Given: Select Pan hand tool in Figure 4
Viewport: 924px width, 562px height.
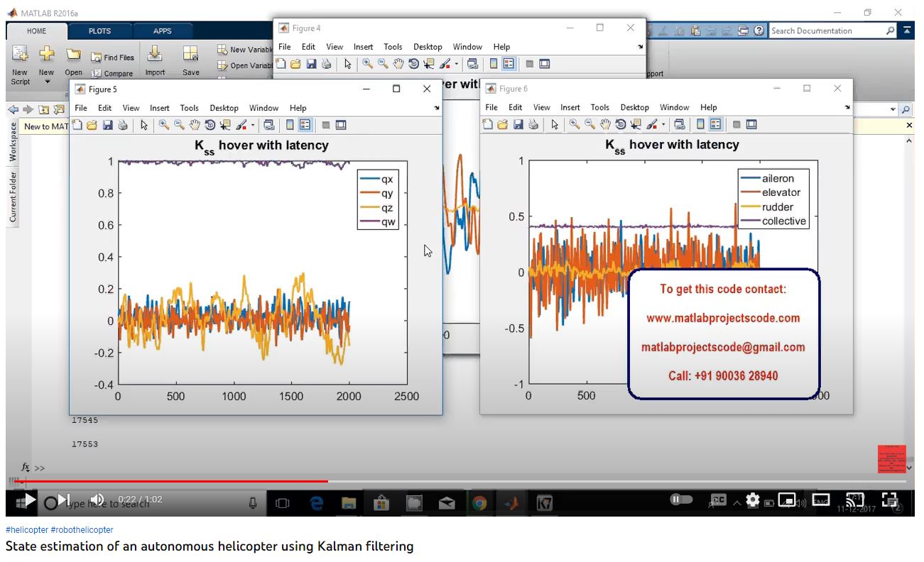Looking at the screenshot, I should coord(398,64).
